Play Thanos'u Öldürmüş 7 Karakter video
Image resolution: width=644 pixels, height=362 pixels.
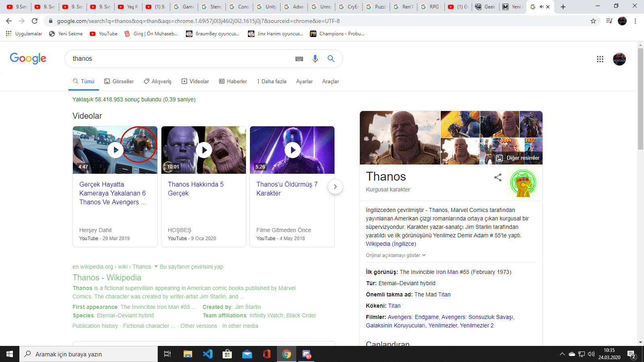(292, 150)
